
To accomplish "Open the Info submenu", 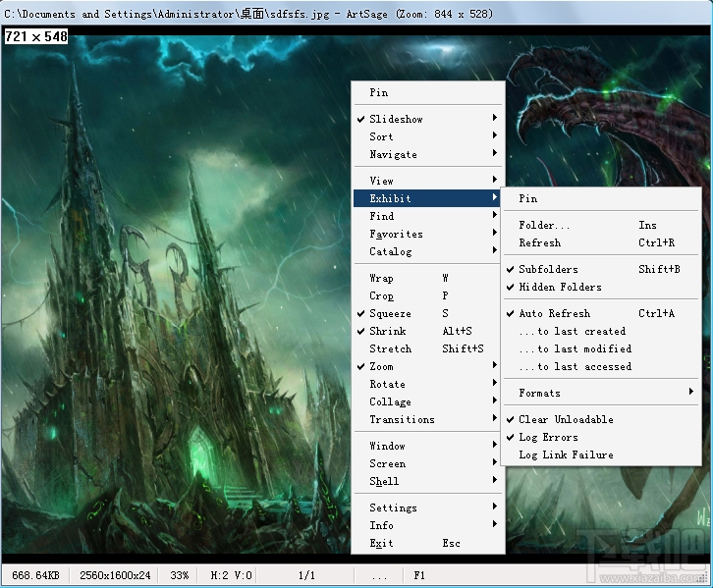I will point(428,525).
